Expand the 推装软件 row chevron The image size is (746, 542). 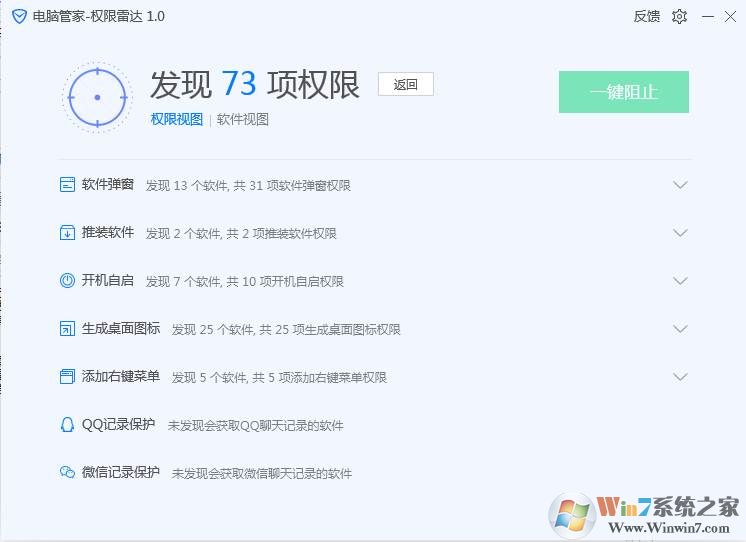(680, 233)
